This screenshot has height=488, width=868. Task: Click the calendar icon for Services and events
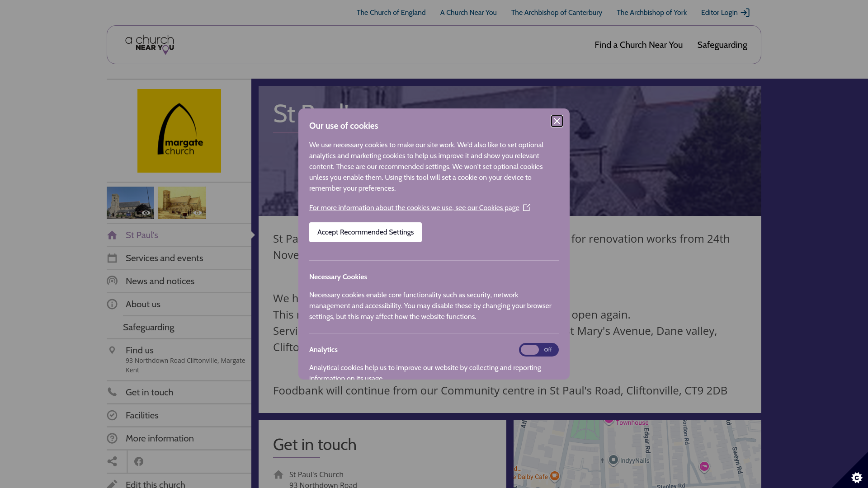click(x=112, y=258)
